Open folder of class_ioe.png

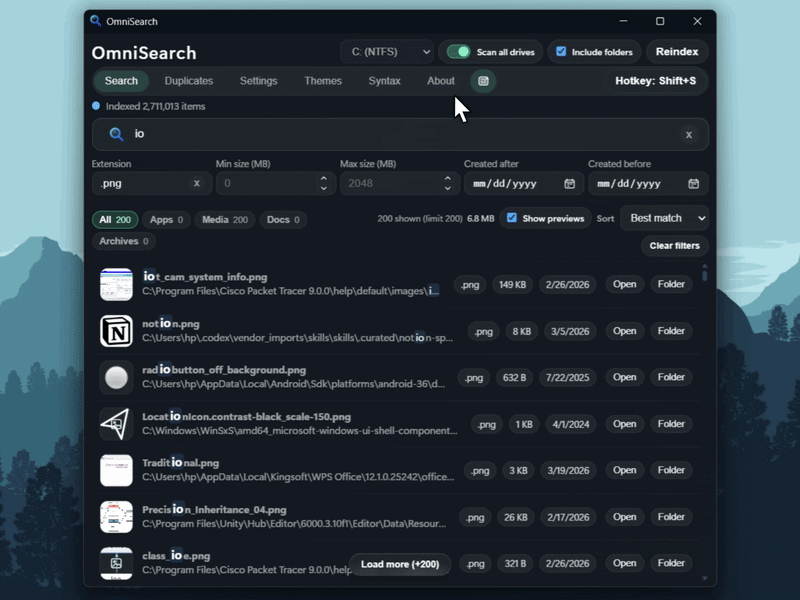tap(671, 563)
